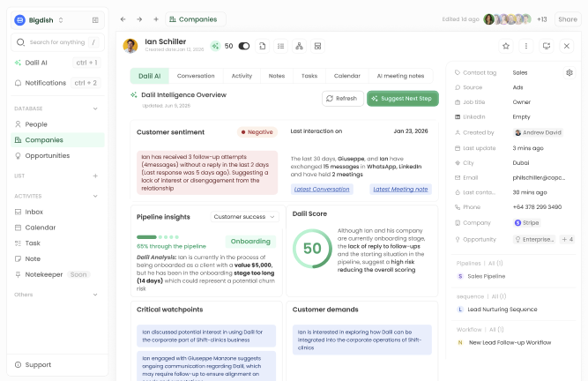Click the Enterprise opportunity chip

[535, 239]
